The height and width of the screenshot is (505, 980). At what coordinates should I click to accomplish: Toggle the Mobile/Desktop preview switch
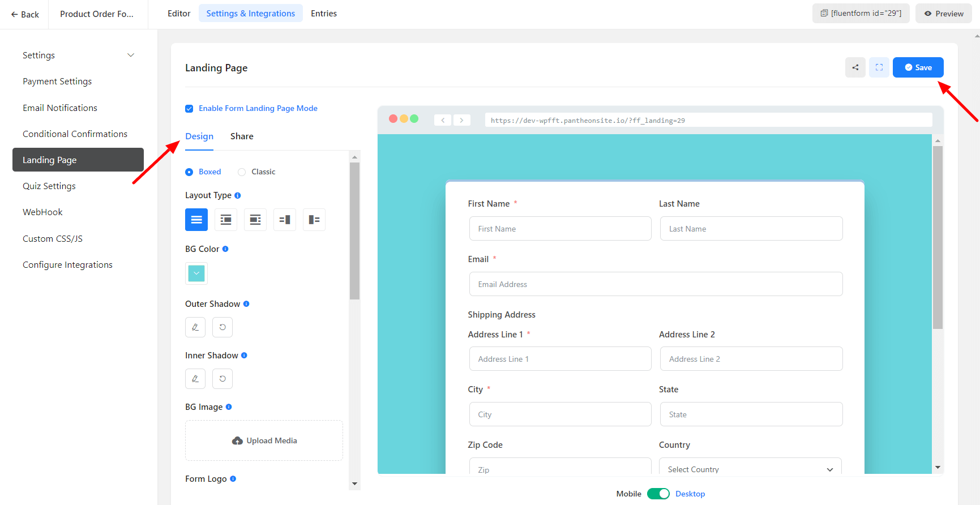[658, 494]
